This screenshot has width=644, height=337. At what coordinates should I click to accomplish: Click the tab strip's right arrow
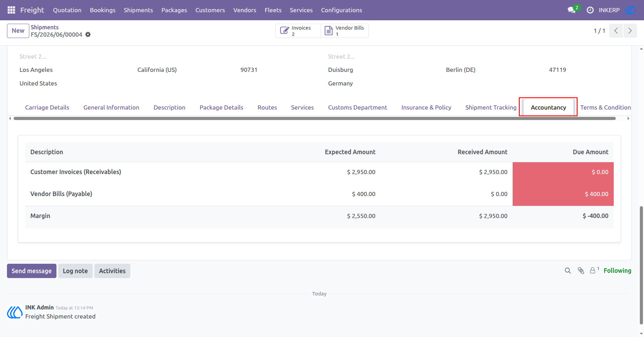[628, 119]
